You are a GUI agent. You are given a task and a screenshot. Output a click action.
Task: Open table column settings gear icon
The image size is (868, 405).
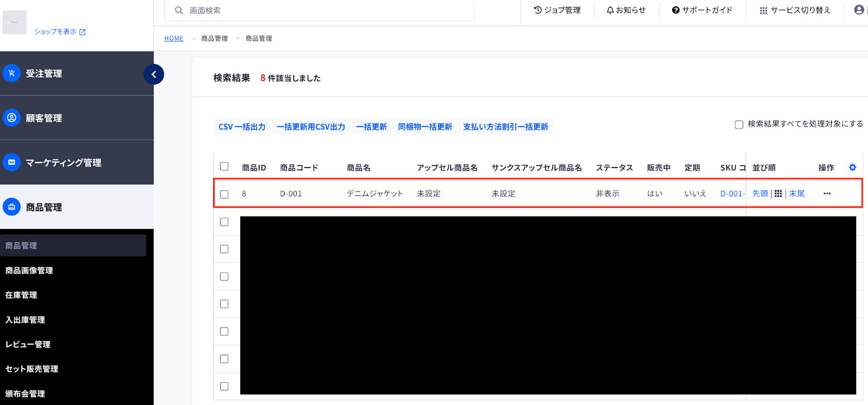pyautogui.click(x=852, y=168)
